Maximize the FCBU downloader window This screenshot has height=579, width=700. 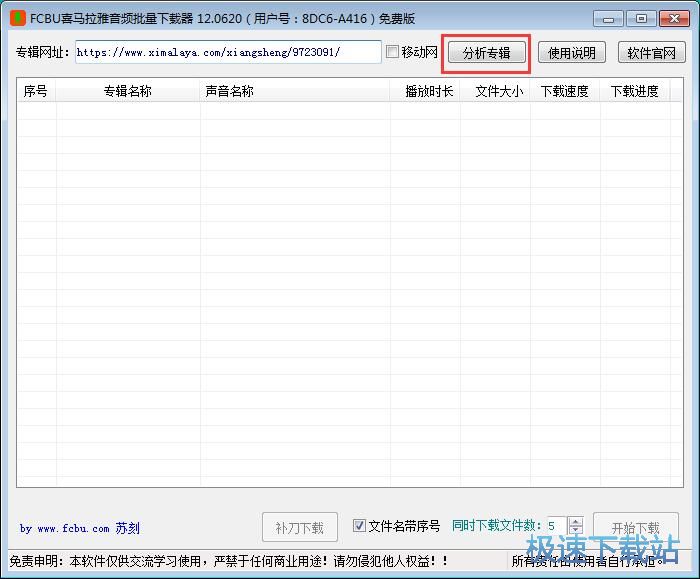(641, 19)
